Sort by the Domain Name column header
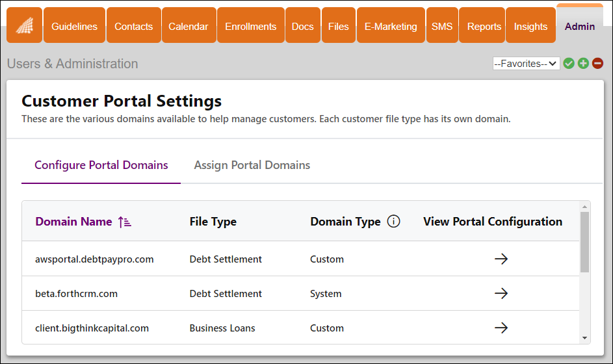The width and height of the screenshot is (613, 364). coord(73,222)
